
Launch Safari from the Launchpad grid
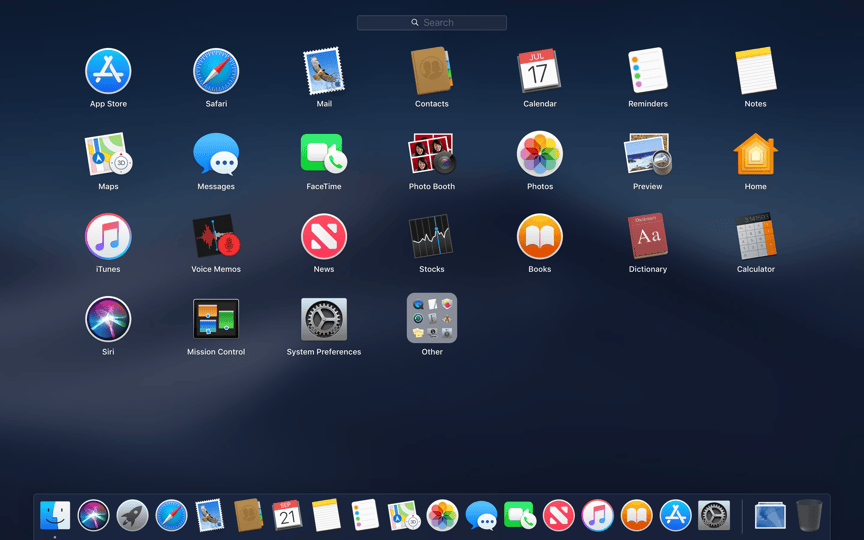point(216,71)
